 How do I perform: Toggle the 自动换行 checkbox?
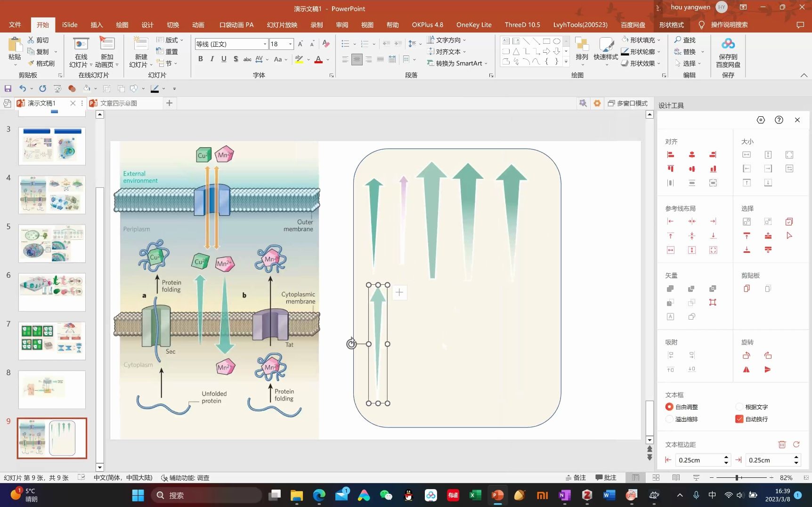(x=739, y=419)
